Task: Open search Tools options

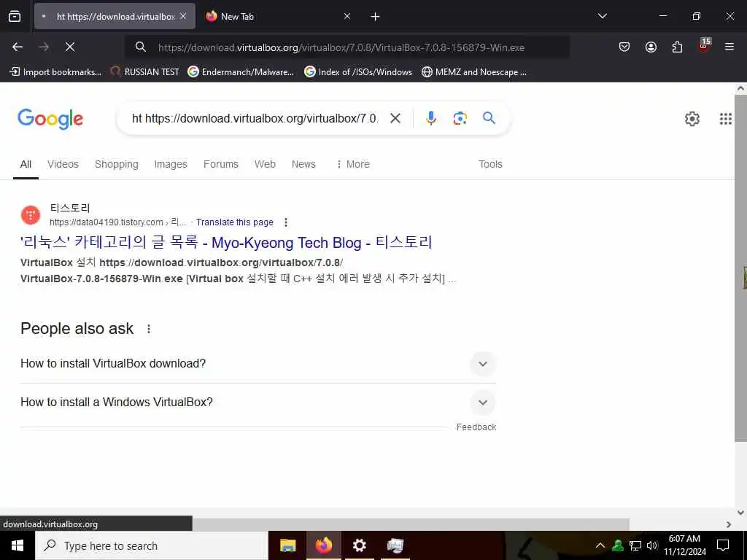Action: [490, 164]
